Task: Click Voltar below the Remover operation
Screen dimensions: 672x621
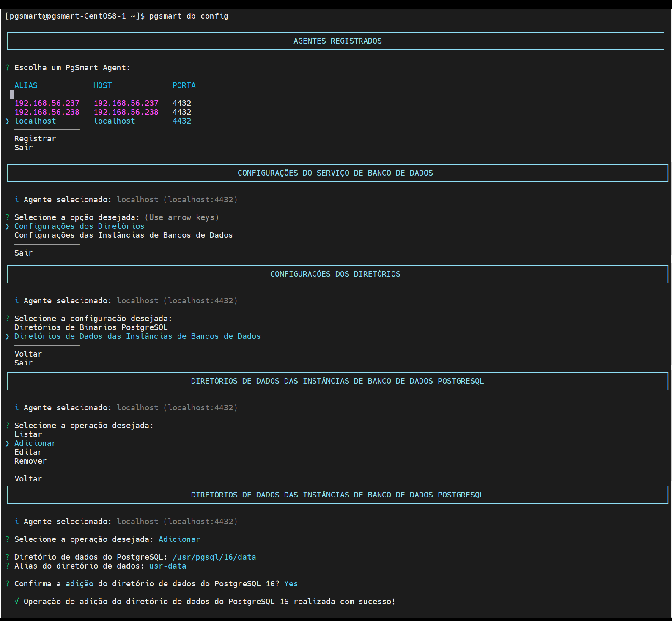Action: click(x=28, y=479)
